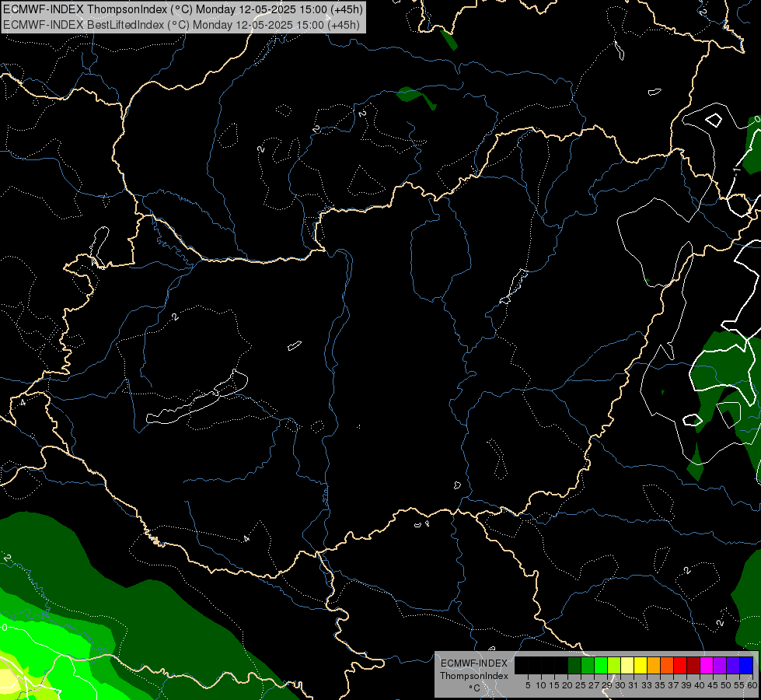Screen dimensions: 761x700
Task: Select the yellow 31–33 legend swatch
Action: point(641,665)
